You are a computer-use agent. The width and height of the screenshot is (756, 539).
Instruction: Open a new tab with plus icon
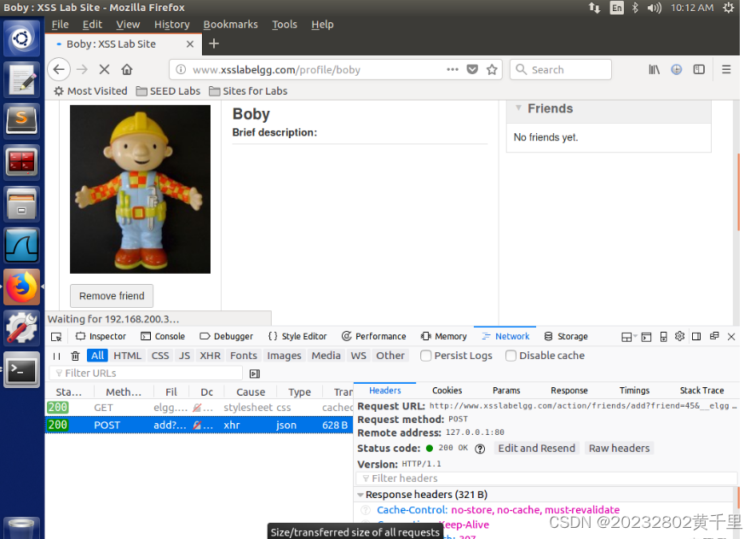click(214, 43)
